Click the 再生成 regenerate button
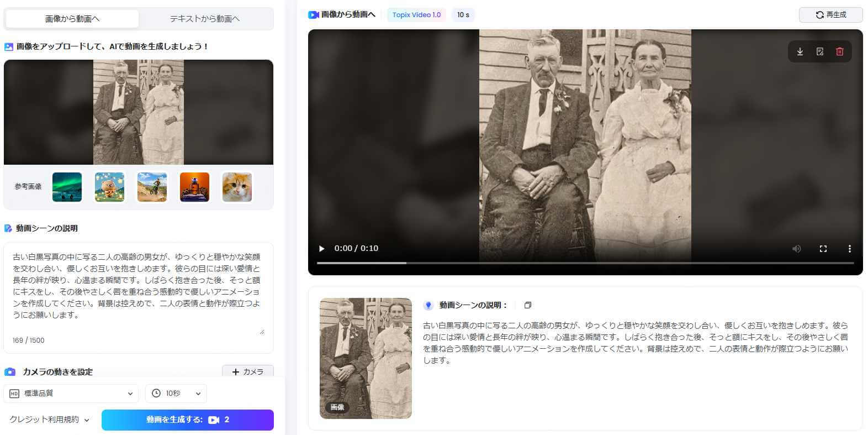The height and width of the screenshot is (435, 868). pyautogui.click(x=830, y=15)
